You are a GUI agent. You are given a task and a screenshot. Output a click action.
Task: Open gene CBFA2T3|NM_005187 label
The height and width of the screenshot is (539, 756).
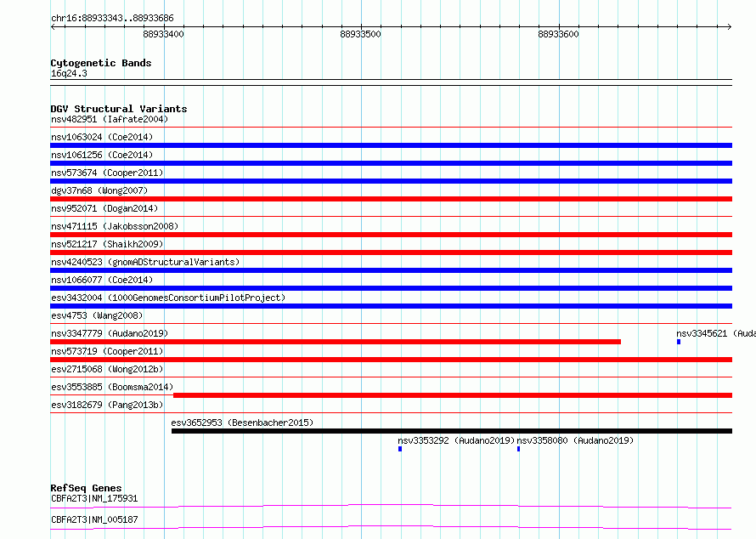click(94, 519)
